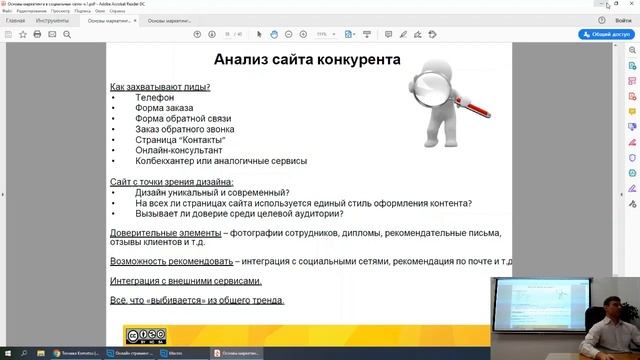Viewport: 640px width, 360px height.
Task: Click the text "Интеграция с внешними сервисами."
Action: 186,281
